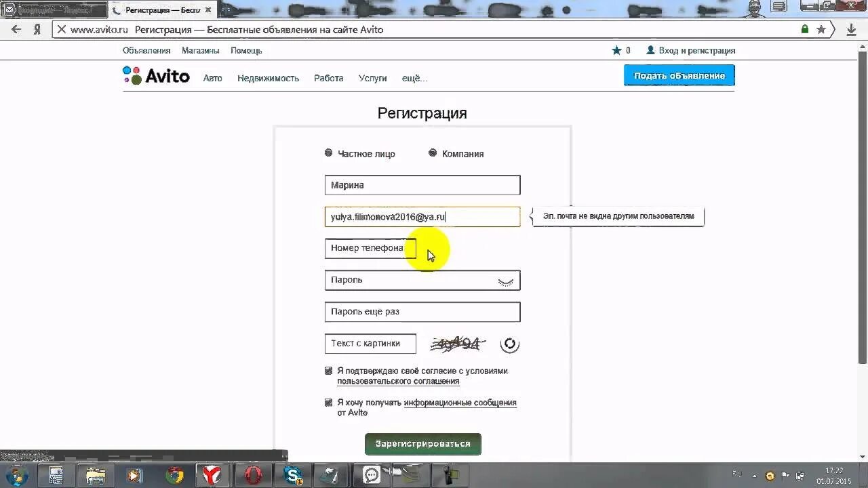Close the Регистрация browser tab
868x488 pixels.
click(x=208, y=10)
